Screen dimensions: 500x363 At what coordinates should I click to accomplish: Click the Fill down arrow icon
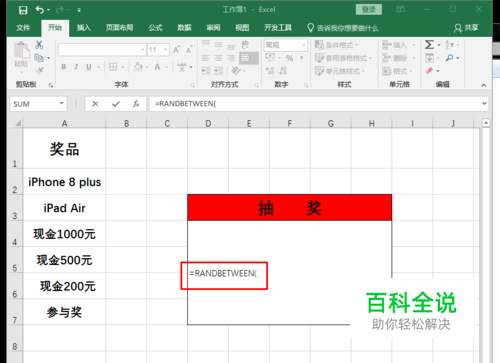point(429,58)
